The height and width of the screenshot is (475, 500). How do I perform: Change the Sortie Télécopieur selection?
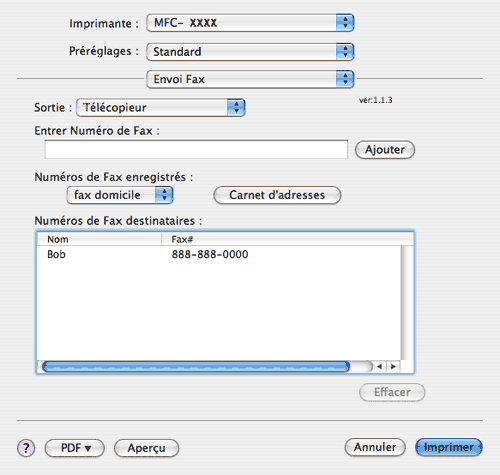(161, 107)
